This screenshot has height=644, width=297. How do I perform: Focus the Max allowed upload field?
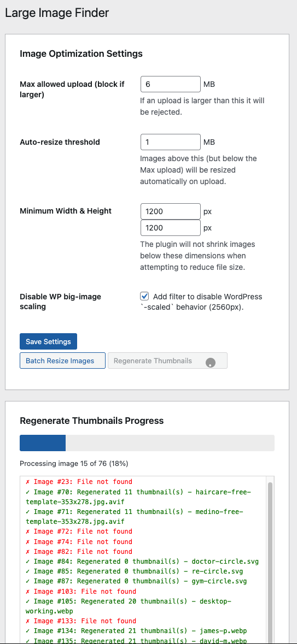click(x=170, y=84)
